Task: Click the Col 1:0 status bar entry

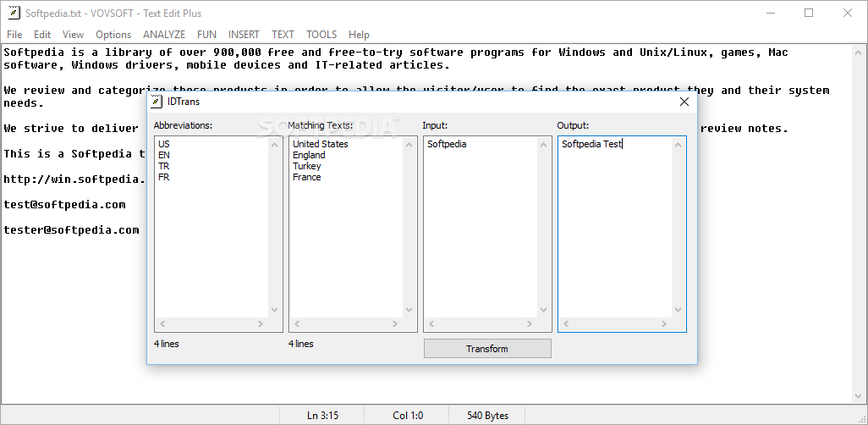Action: click(x=408, y=415)
